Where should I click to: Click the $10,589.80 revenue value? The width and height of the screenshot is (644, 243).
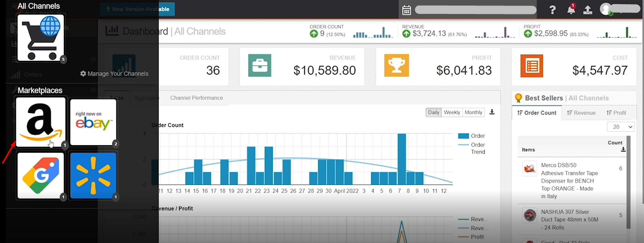point(324,71)
